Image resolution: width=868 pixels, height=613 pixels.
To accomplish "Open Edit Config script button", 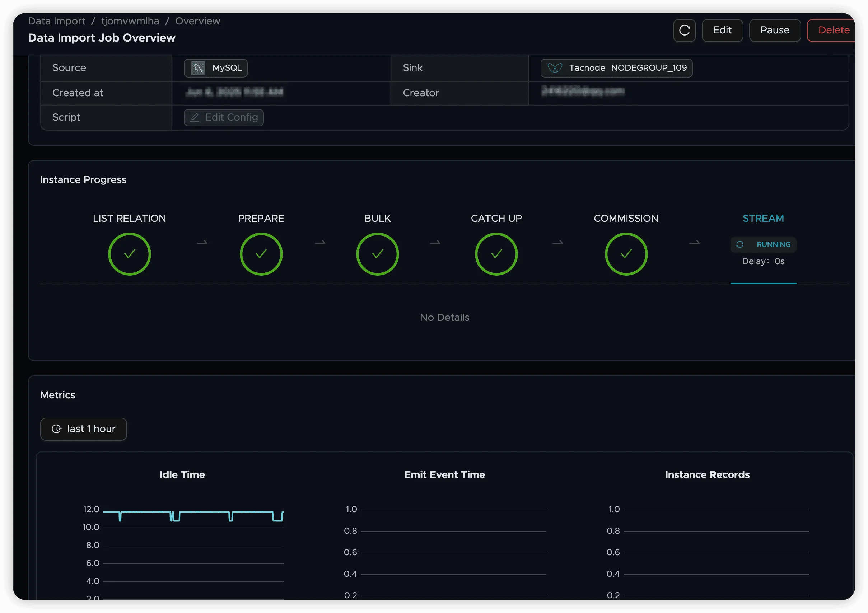I will pos(224,117).
